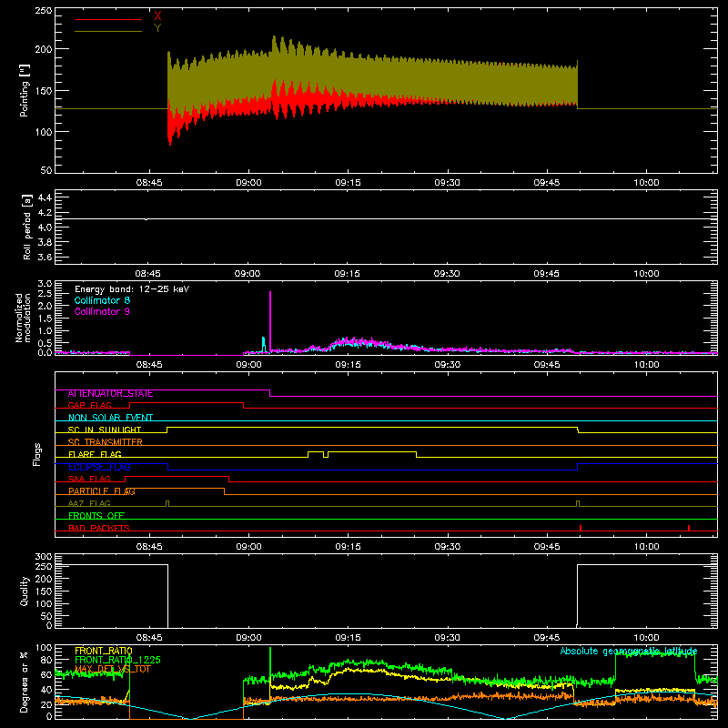Screen dimensions: 728x728
Task: Select the X legend label
Action: pyautogui.click(x=157, y=16)
